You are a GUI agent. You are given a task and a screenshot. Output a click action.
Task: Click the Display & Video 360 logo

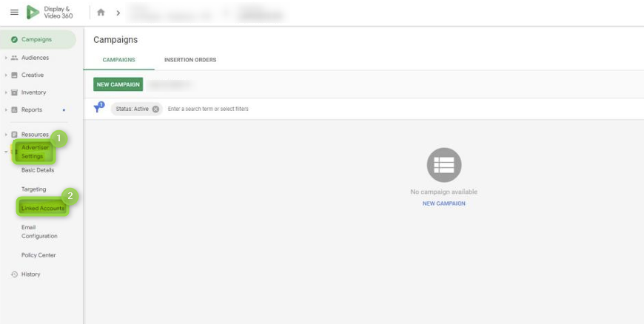click(x=33, y=13)
